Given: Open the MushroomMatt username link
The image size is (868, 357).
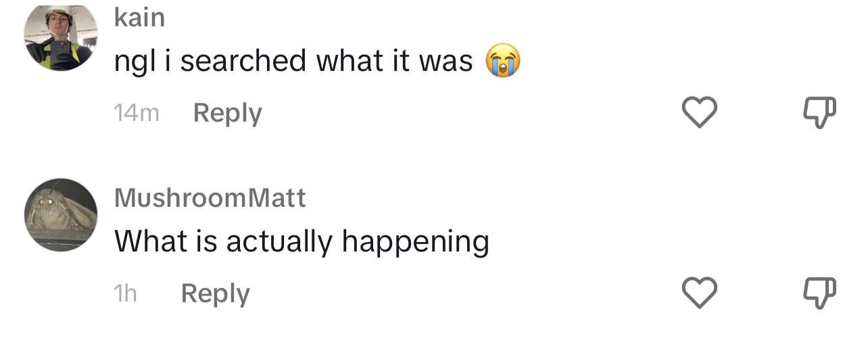Looking at the screenshot, I should pos(210,198).
